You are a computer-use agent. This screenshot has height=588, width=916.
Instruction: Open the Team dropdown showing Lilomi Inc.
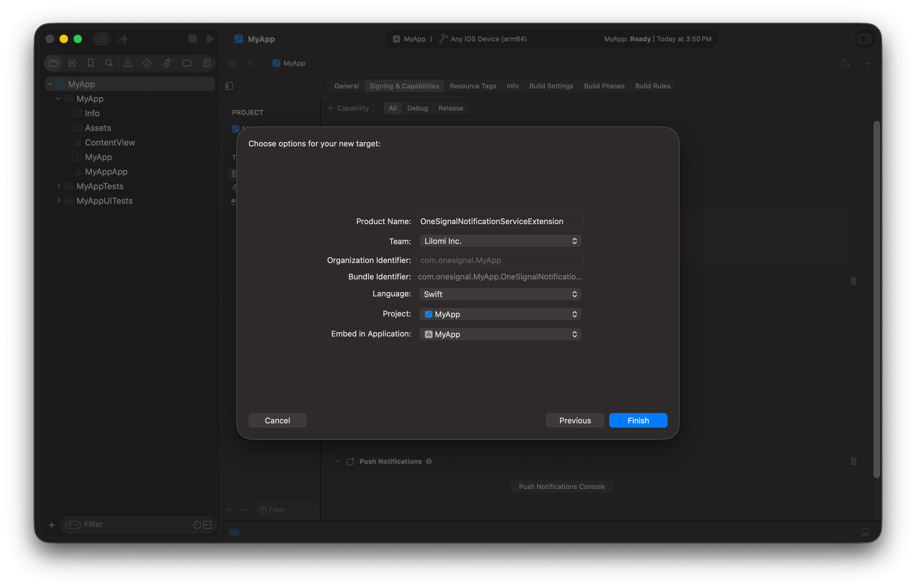click(x=500, y=241)
